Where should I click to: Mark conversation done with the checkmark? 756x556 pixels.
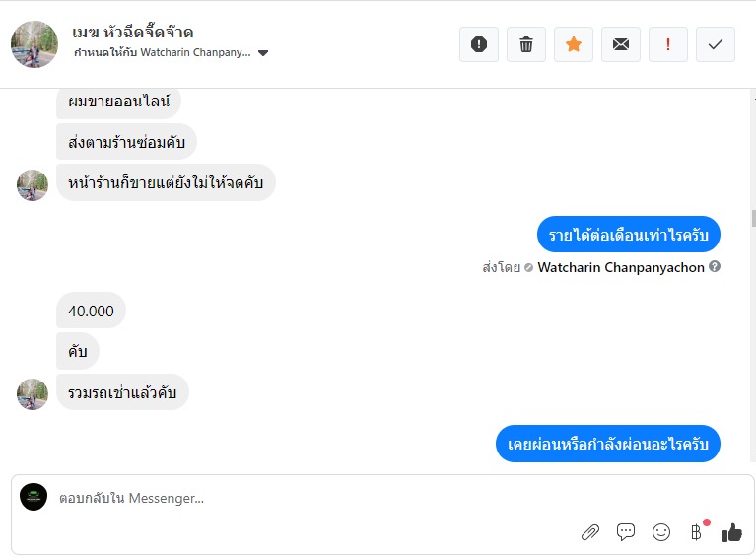click(x=716, y=44)
